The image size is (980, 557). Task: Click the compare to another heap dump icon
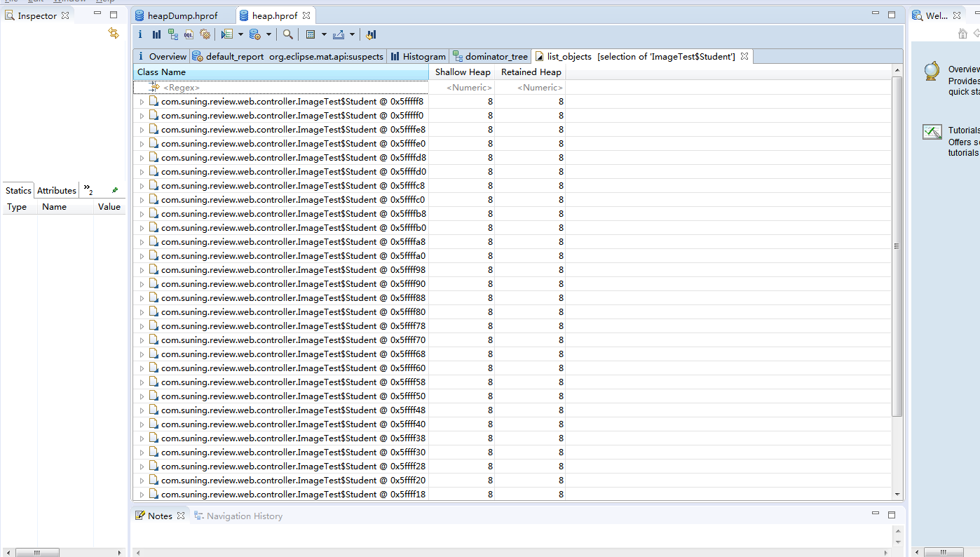coord(371,34)
